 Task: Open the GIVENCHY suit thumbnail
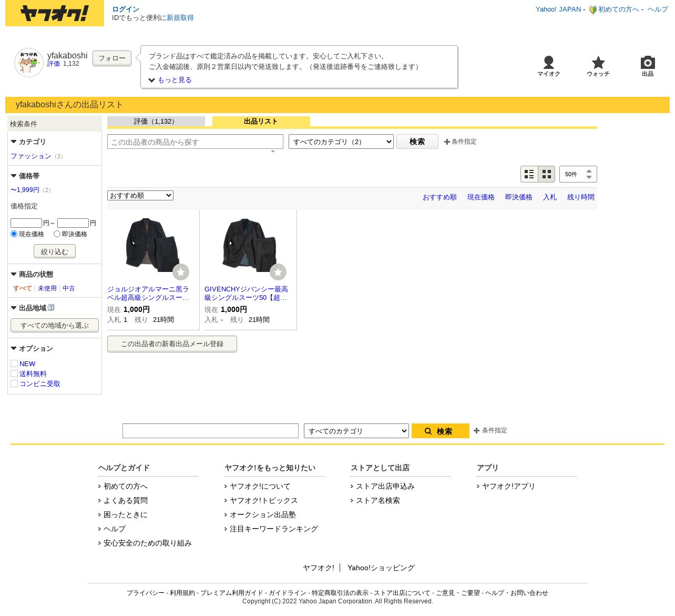[250, 245]
